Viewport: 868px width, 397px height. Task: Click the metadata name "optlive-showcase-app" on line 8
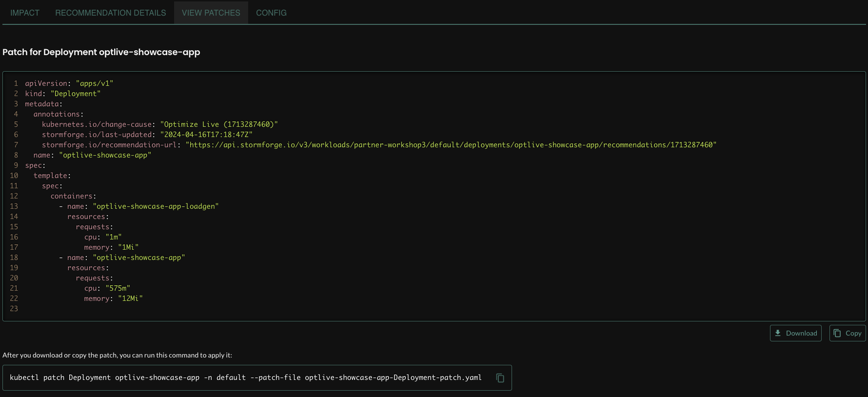[x=105, y=155]
